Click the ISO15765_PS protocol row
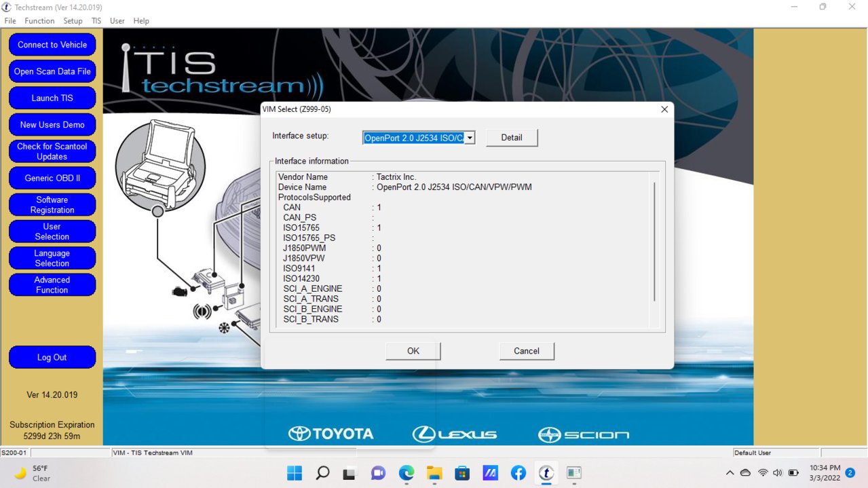 [328, 238]
